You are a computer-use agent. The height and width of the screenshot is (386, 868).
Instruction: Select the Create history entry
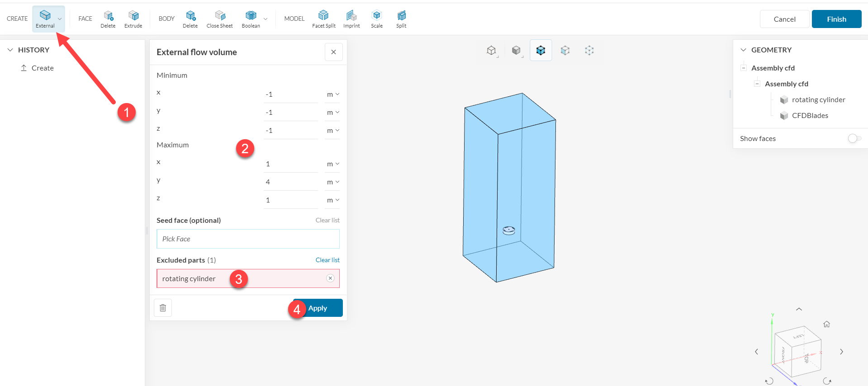coord(37,68)
